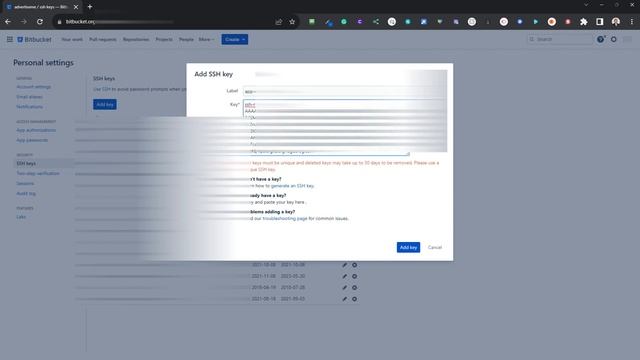The width and height of the screenshot is (640, 360).
Task: Open Projects in top navigation
Action: pos(164,40)
